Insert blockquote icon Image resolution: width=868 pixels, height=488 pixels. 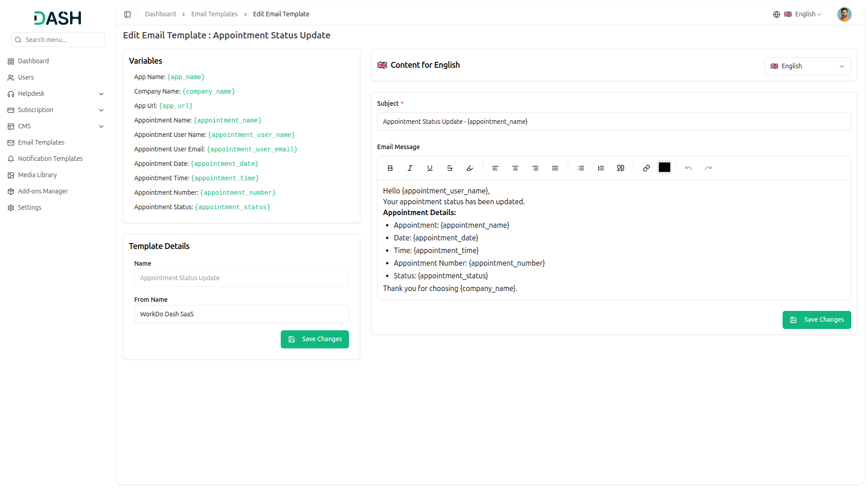click(x=621, y=168)
